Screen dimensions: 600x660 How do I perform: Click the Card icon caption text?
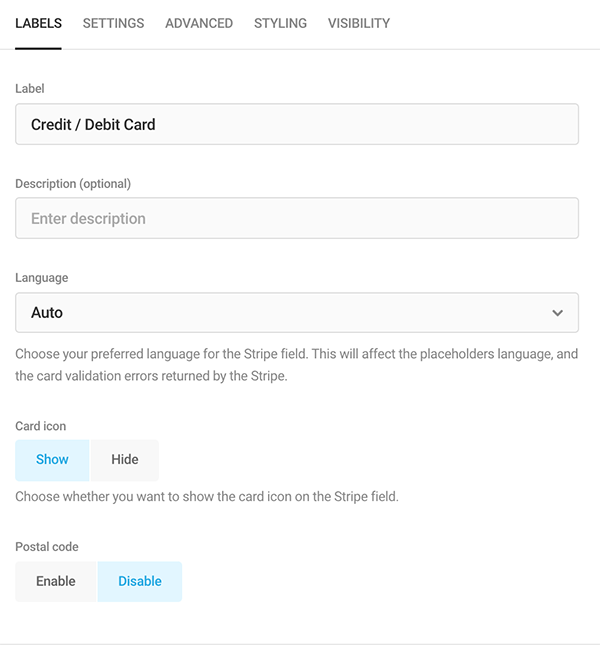(41, 426)
